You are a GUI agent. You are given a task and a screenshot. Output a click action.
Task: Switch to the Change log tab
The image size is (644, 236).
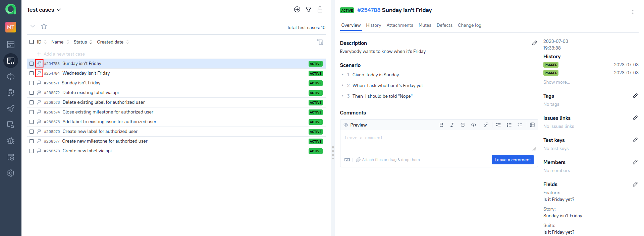(x=470, y=25)
